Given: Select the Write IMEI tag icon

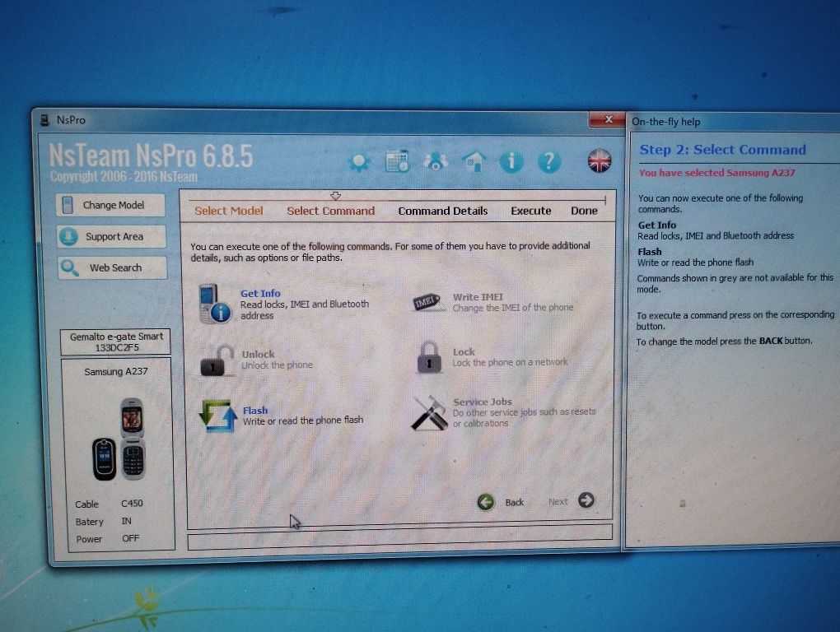Looking at the screenshot, I should coord(429,302).
